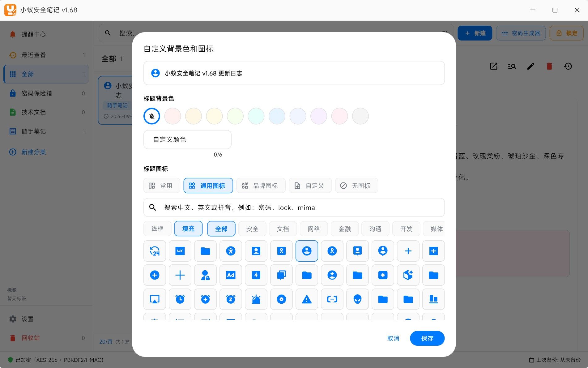The height and width of the screenshot is (368, 588).
Task: Click 取消 to dismiss dialog
Action: pos(393,338)
